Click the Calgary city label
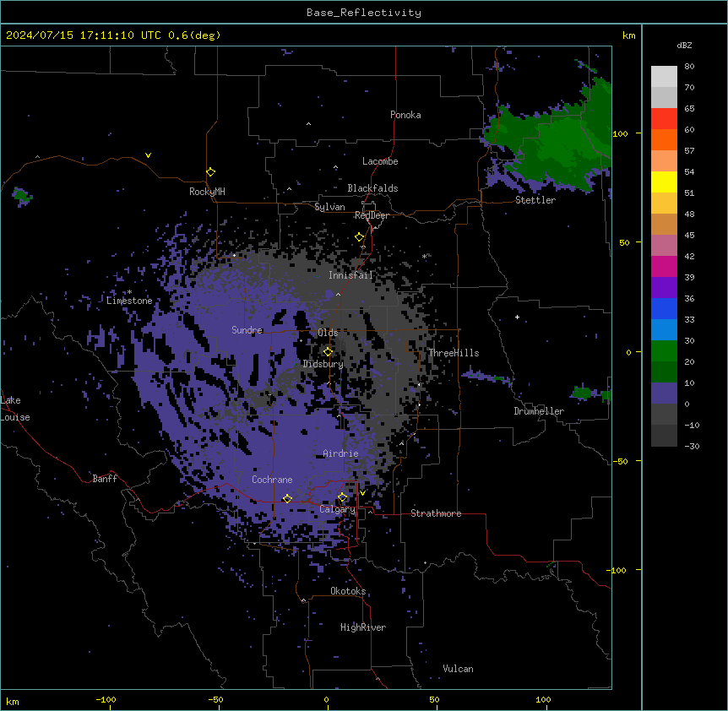728x711 pixels. [337, 509]
